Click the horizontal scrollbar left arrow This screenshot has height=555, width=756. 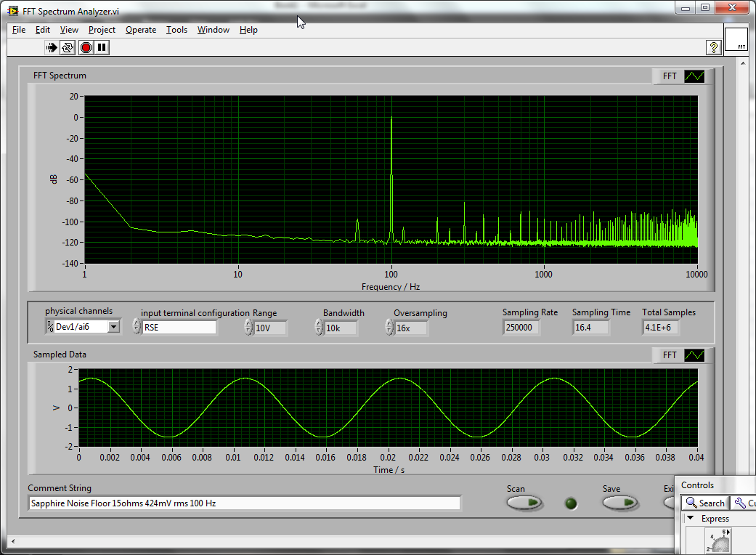12,541
